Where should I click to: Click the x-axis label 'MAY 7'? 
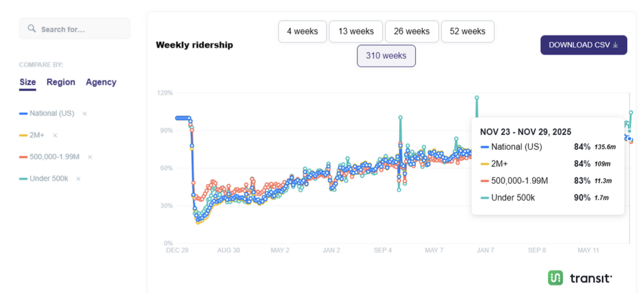point(434,250)
